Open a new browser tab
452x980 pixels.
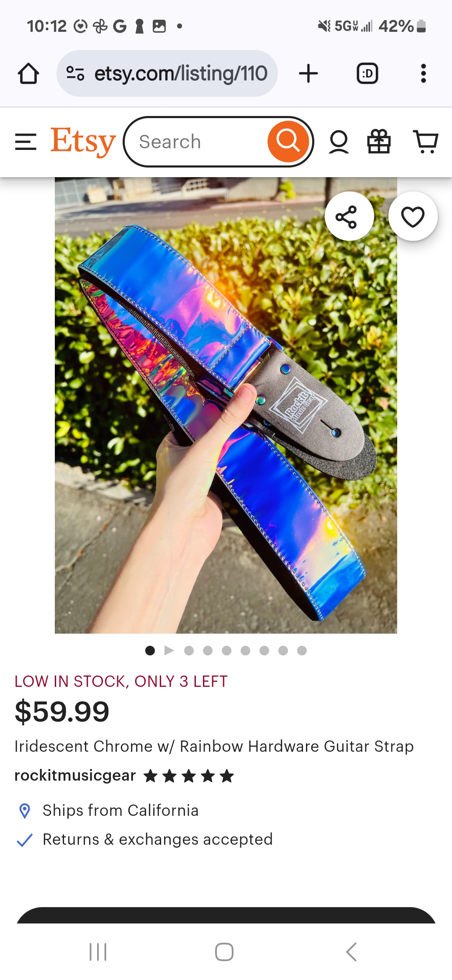[x=308, y=74]
